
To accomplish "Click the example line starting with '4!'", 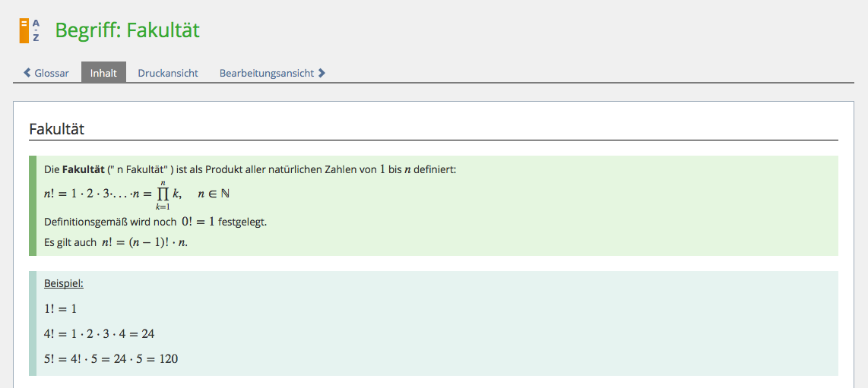I will 99,333.
